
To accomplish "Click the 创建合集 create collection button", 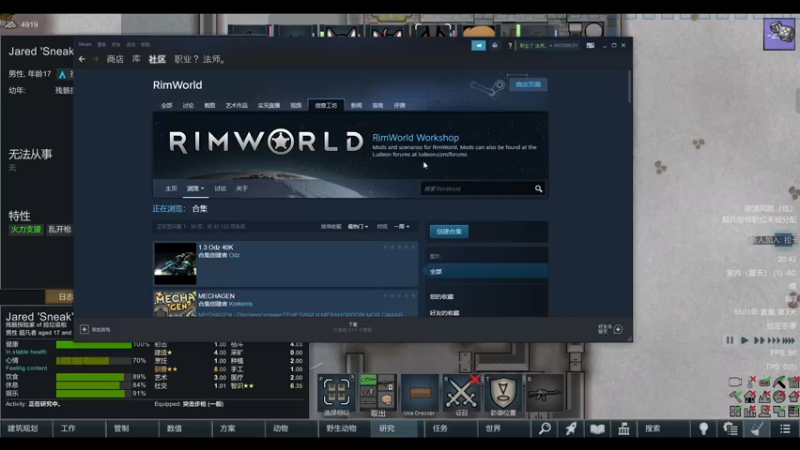I will pyautogui.click(x=449, y=232).
